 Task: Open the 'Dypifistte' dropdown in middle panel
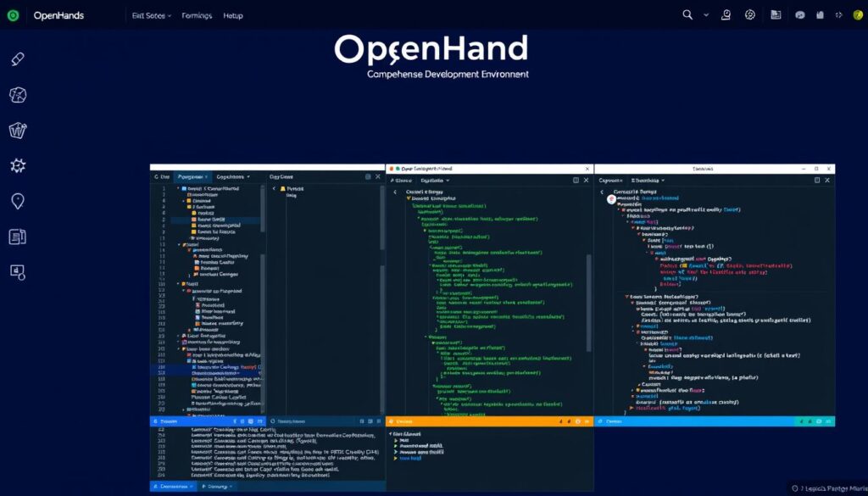[x=435, y=181]
